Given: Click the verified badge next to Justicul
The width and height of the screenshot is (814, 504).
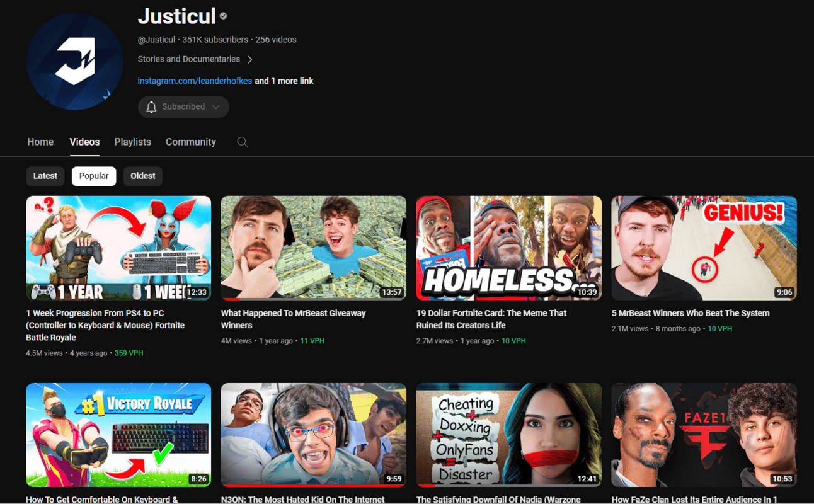Looking at the screenshot, I should point(223,16).
